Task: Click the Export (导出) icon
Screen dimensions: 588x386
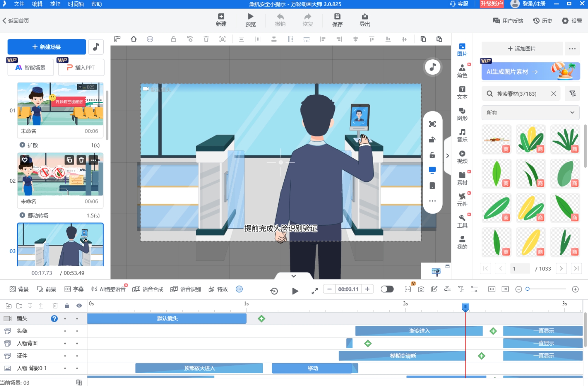Action: [x=364, y=20]
